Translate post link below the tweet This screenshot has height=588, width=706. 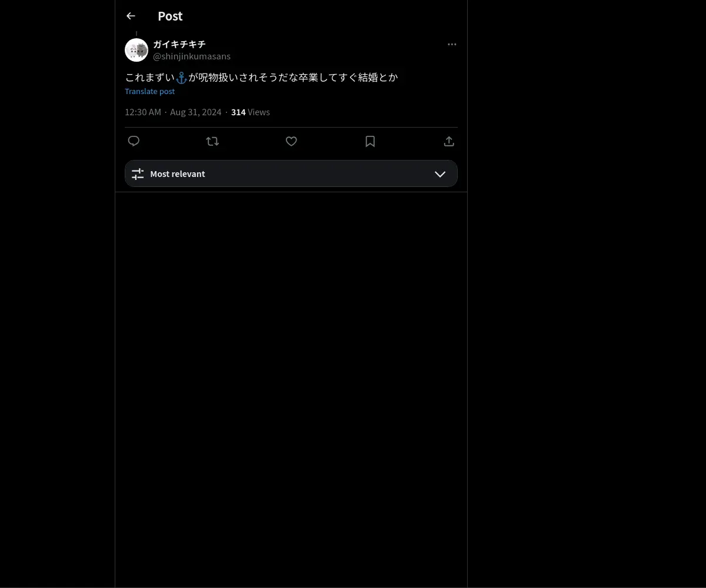point(149,91)
